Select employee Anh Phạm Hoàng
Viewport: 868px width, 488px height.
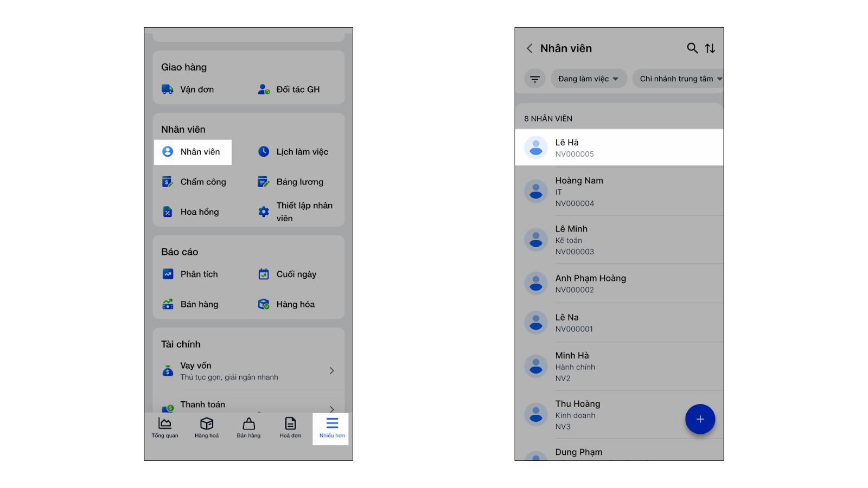(x=619, y=284)
